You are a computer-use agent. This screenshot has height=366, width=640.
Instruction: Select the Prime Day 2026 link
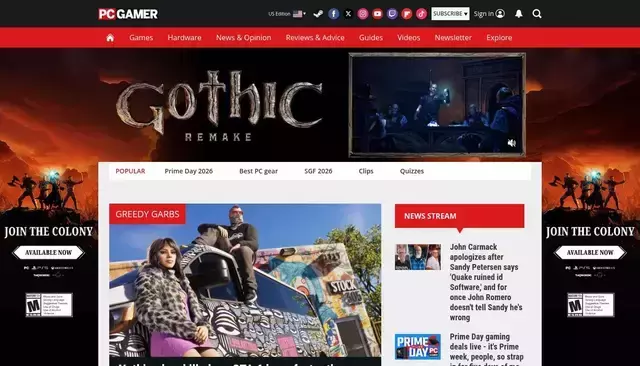pyautogui.click(x=189, y=171)
